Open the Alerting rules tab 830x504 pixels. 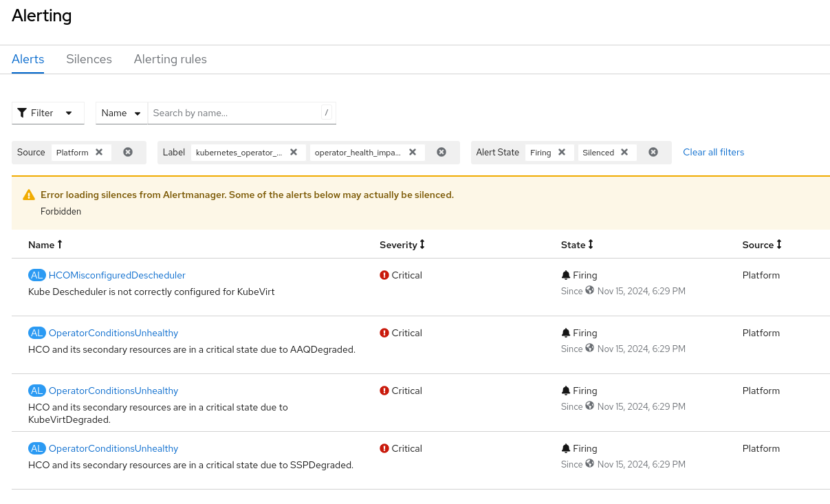[170, 59]
